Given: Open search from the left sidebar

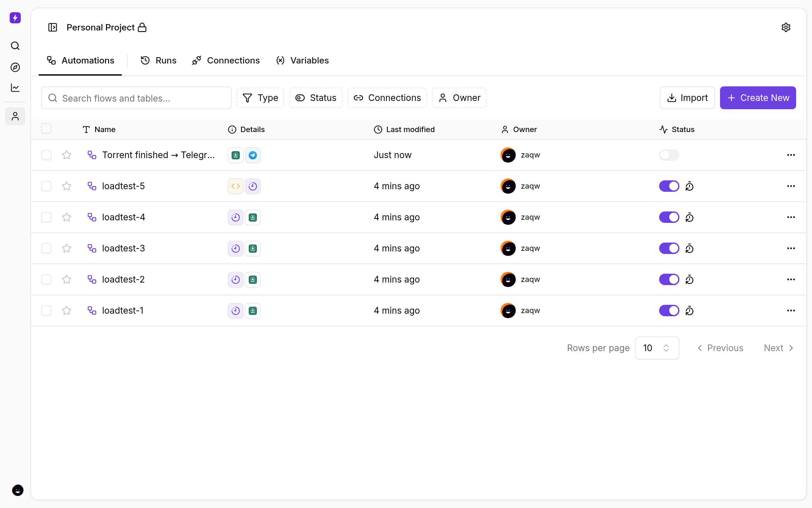Looking at the screenshot, I should tap(15, 46).
